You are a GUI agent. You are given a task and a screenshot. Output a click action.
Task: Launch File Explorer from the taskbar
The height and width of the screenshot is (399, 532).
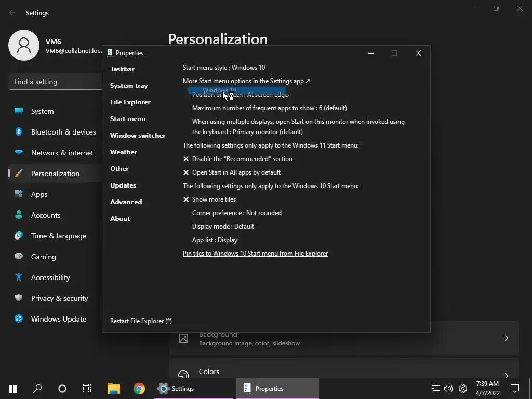114,389
